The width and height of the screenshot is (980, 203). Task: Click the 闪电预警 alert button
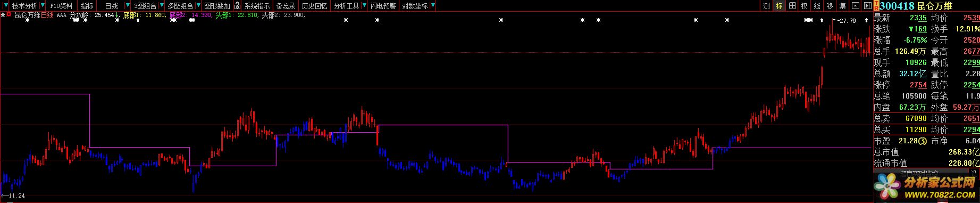(x=383, y=6)
